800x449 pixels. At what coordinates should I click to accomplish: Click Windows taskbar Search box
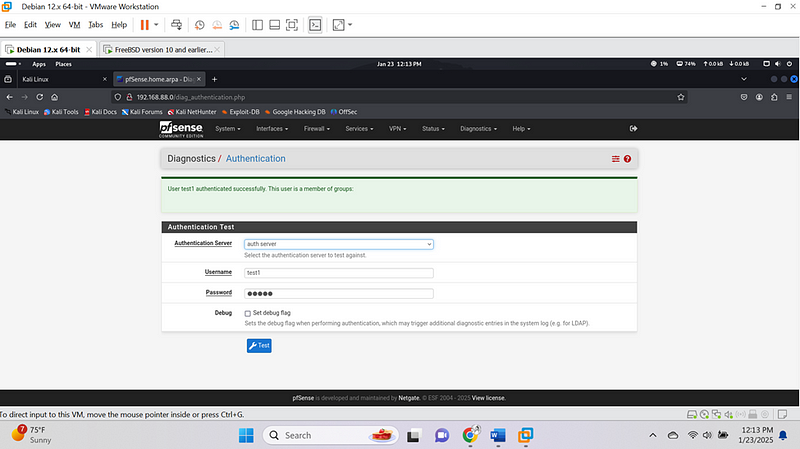tap(330, 435)
